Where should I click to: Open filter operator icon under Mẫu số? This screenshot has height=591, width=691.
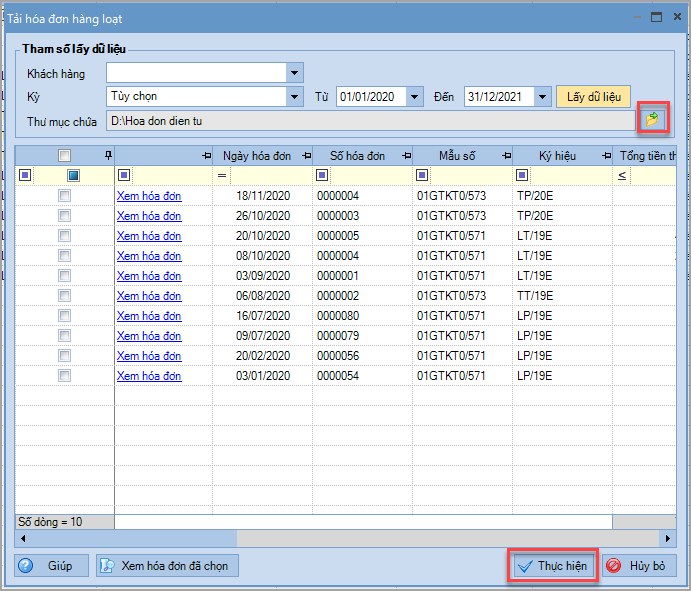tap(422, 175)
